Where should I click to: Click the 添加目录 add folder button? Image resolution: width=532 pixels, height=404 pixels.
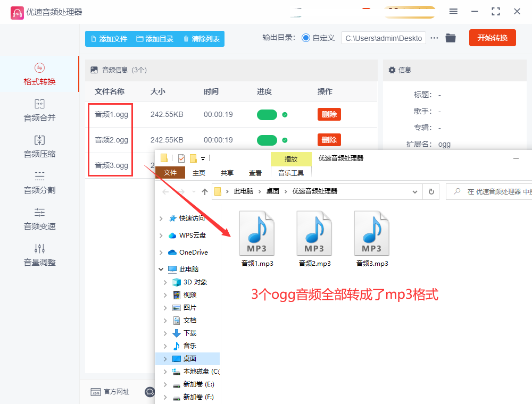click(155, 39)
